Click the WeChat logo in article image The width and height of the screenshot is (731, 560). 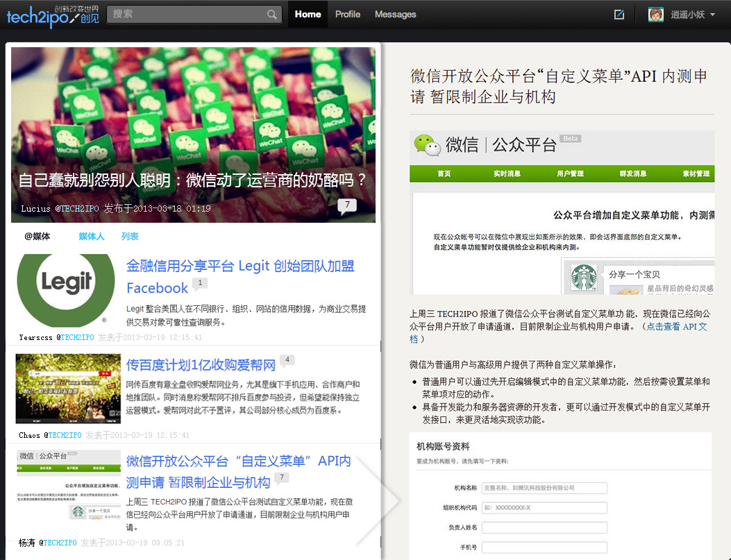tap(427, 145)
